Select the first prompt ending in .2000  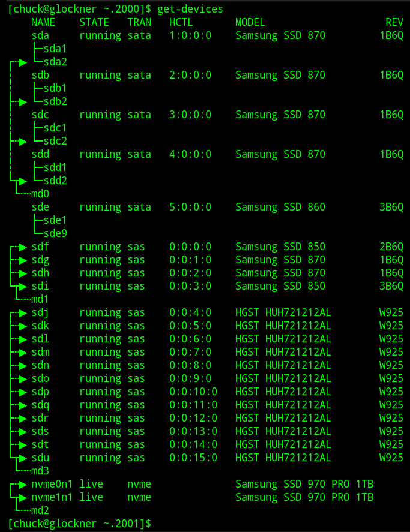coord(79,9)
